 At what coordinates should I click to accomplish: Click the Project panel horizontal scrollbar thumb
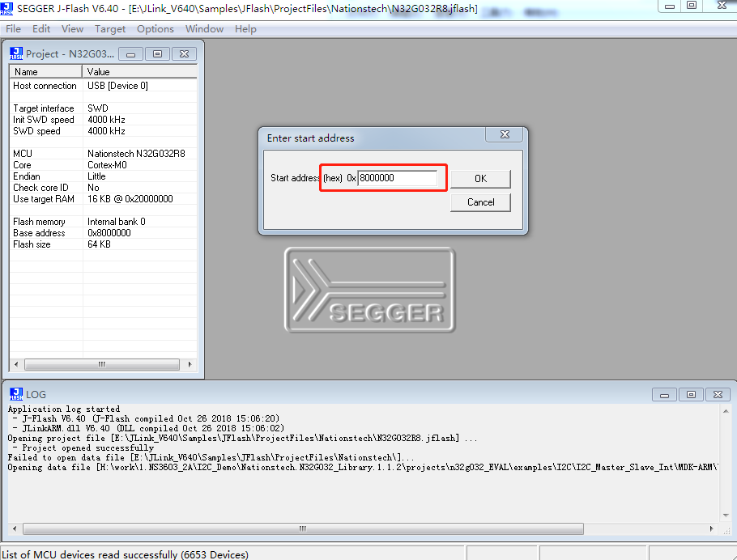click(102, 364)
